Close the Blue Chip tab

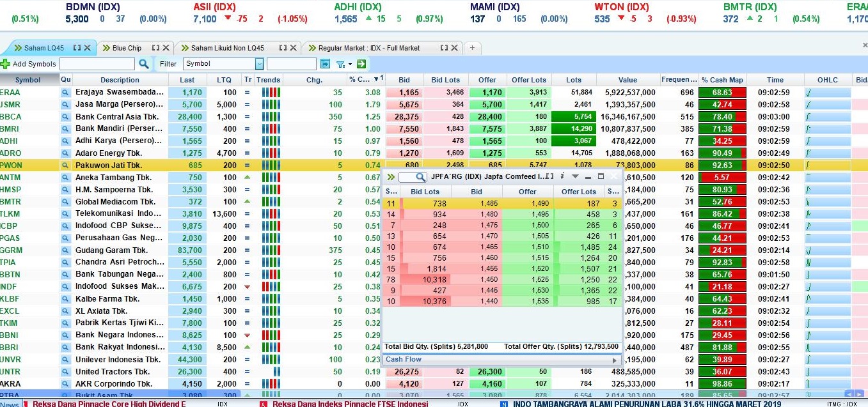coord(166,48)
